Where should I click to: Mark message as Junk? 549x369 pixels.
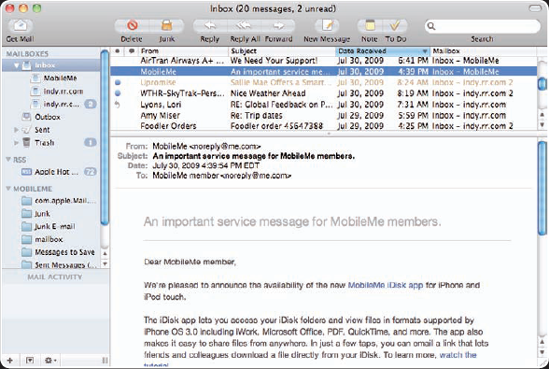click(167, 25)
